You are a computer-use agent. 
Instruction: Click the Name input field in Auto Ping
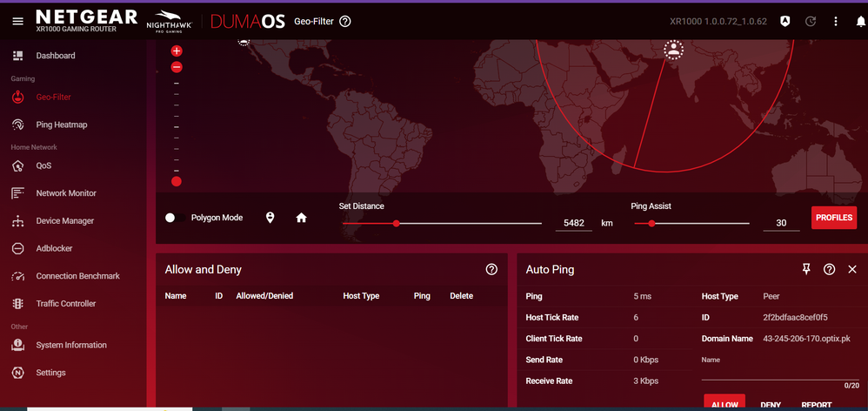point(780,373)
